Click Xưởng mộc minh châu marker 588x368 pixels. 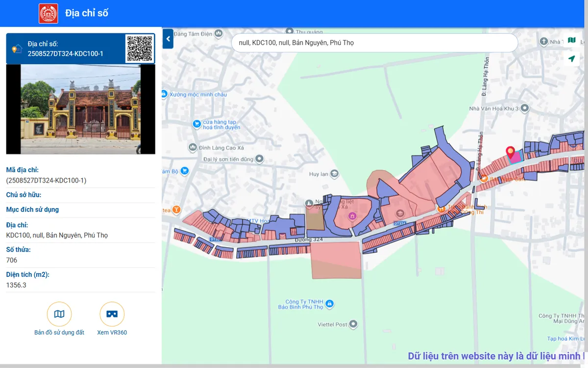164,94
